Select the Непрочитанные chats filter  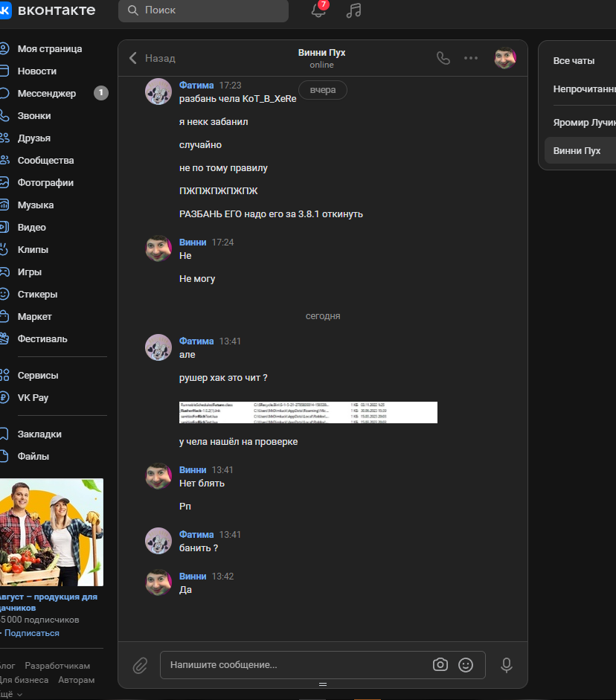(x=584, y=89)
